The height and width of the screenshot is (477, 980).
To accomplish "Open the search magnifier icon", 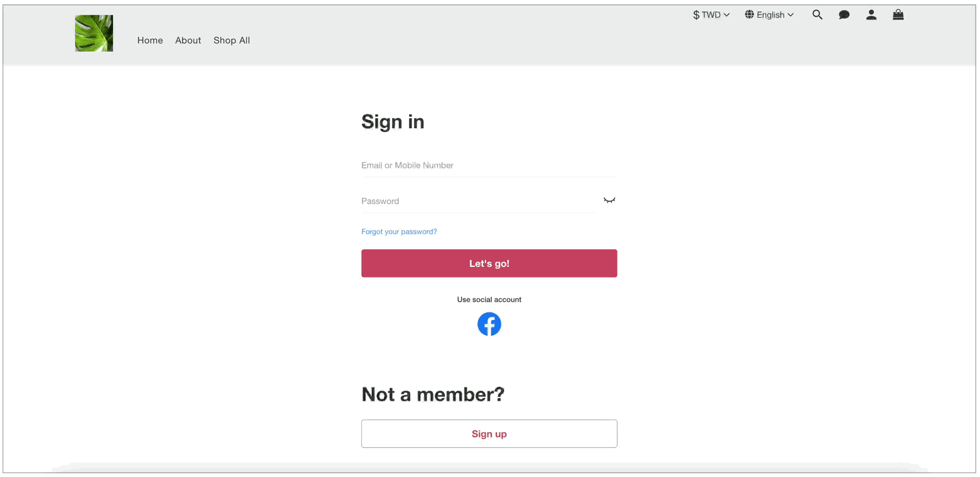I will coord(817,15).
